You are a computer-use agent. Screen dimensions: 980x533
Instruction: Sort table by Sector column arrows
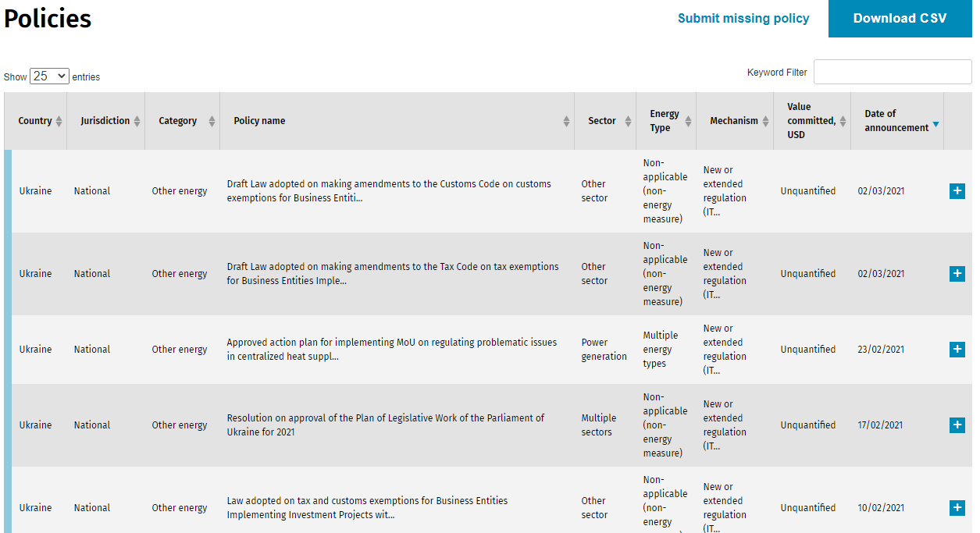(628, 121)
